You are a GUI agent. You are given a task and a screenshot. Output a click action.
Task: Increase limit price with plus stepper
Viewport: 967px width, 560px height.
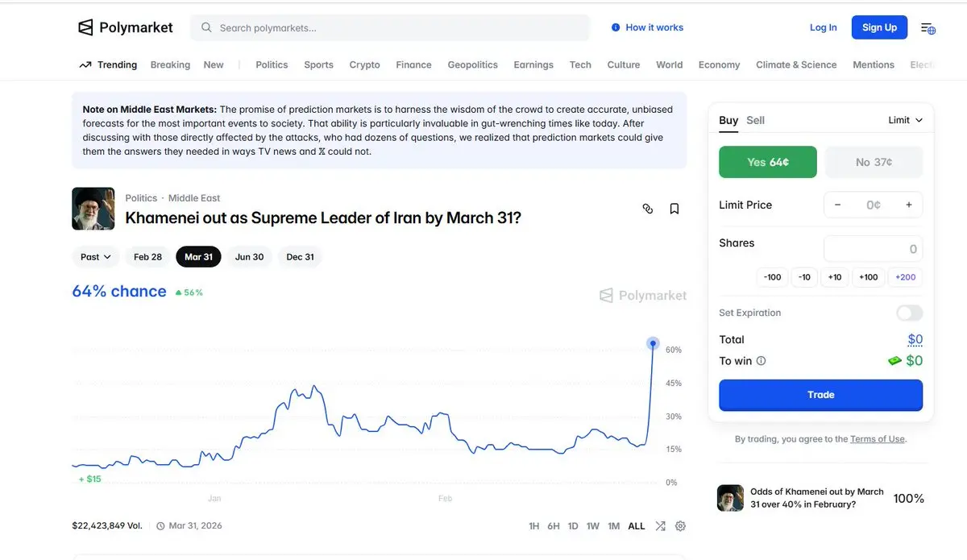pyautogui.click(x=909, y=205)
